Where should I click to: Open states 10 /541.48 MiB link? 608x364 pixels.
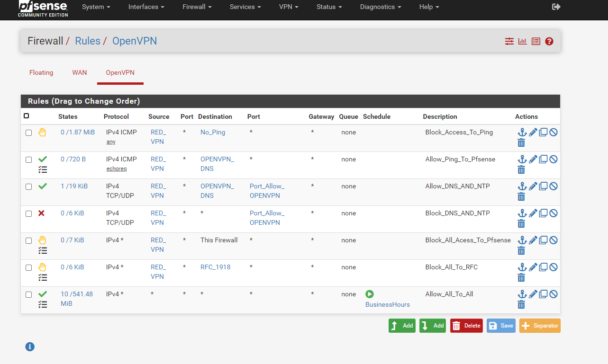pyautogui.click(x=77, y=299)
